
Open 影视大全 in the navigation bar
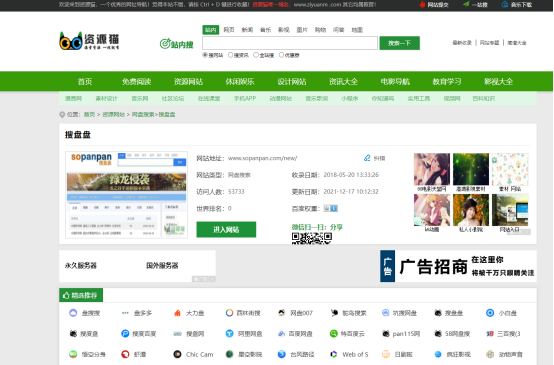click(x=499, y=82)
